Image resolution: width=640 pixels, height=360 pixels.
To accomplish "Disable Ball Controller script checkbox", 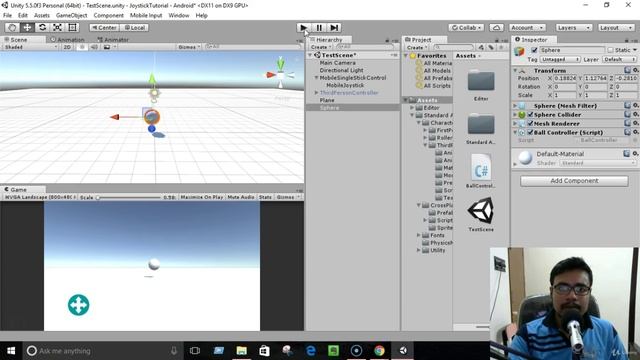I will pyautogui.click(x=530, y=132).
